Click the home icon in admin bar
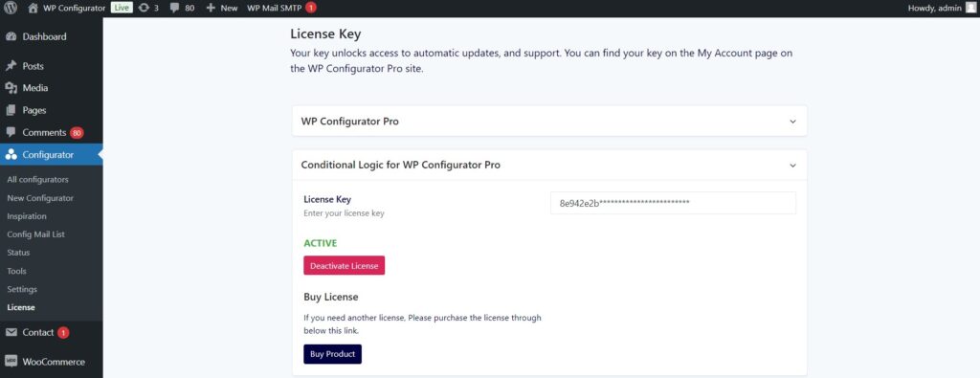The width and height of the screenshot is (980, 378). pos(33,8)
